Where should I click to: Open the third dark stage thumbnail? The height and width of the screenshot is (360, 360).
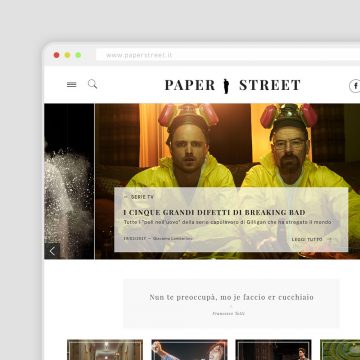coord(273,350)
